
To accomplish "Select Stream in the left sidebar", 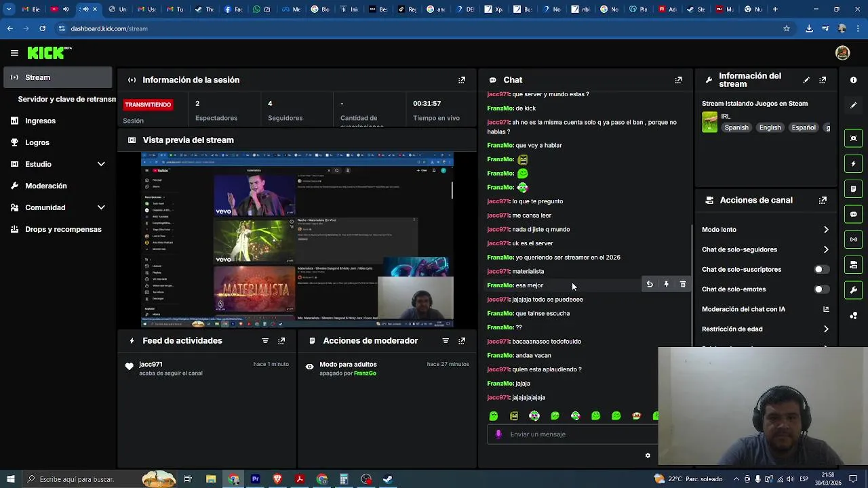I will coord(58,77).
